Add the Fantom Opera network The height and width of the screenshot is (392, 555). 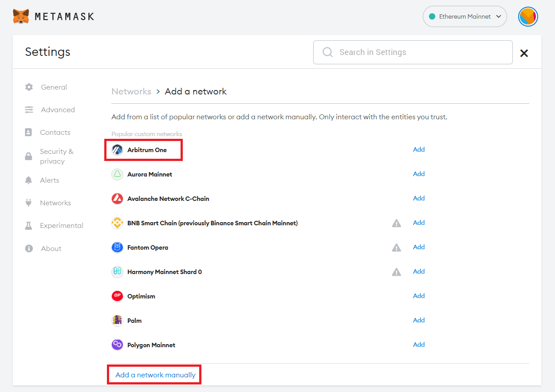pyautogui.click(x=419, y=247)
